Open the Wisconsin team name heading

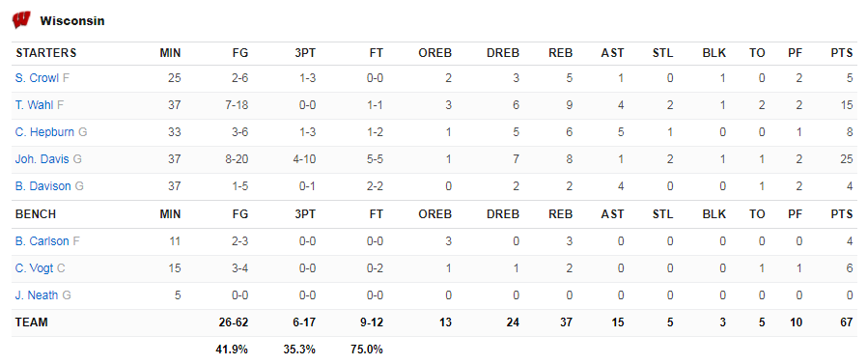pyautogui.click(x=72, y=21)
